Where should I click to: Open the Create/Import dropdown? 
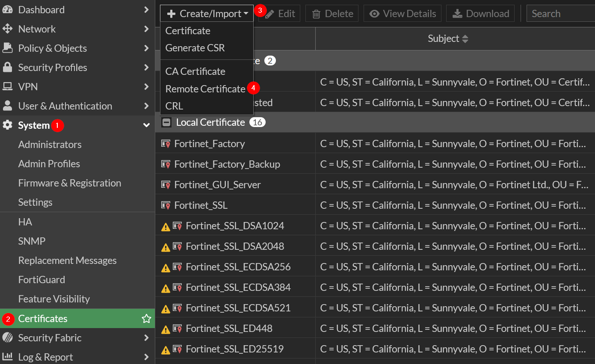click(x=207, y=14)
